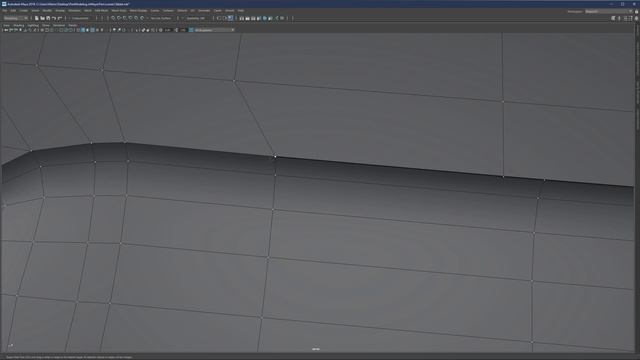This screenshot has width=640, height=360.
Task: Show the Attribute Editor sidebar icon
Action: pos(626,18)
